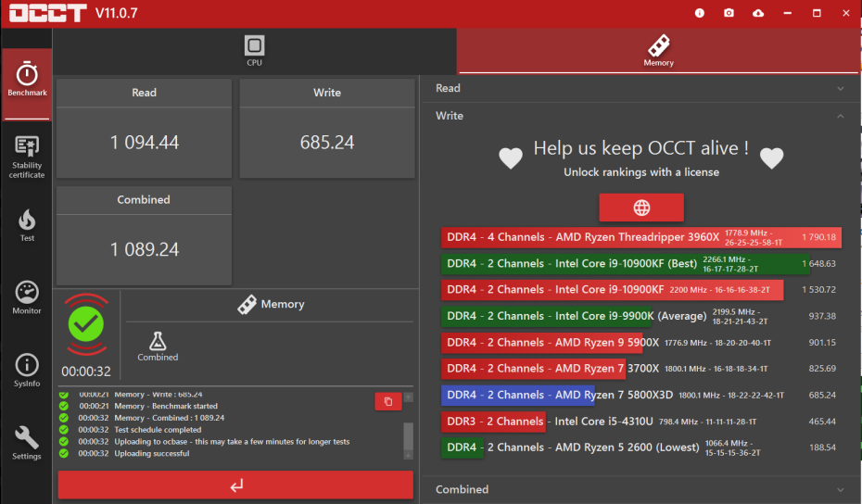Click the log scrollbar thumb
The width and height of the screenshot is (862, 504).
pyautogui.click(x=408, y=436)
